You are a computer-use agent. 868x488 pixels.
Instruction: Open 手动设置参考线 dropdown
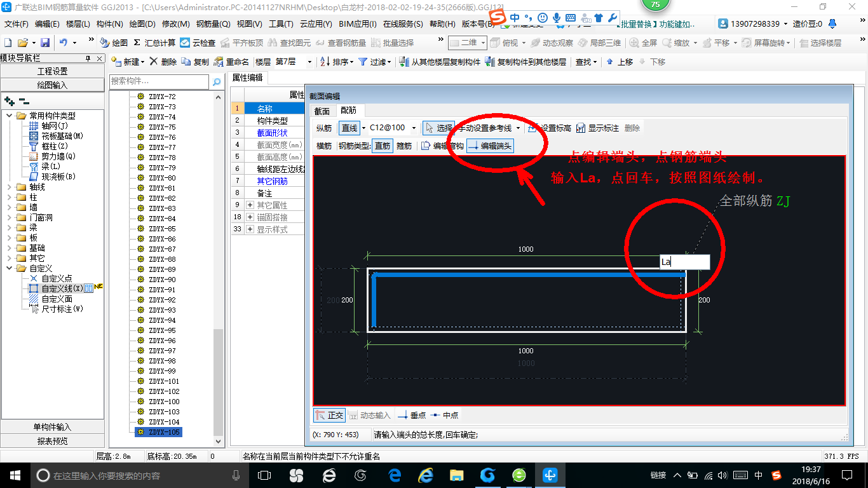point(518,128)
